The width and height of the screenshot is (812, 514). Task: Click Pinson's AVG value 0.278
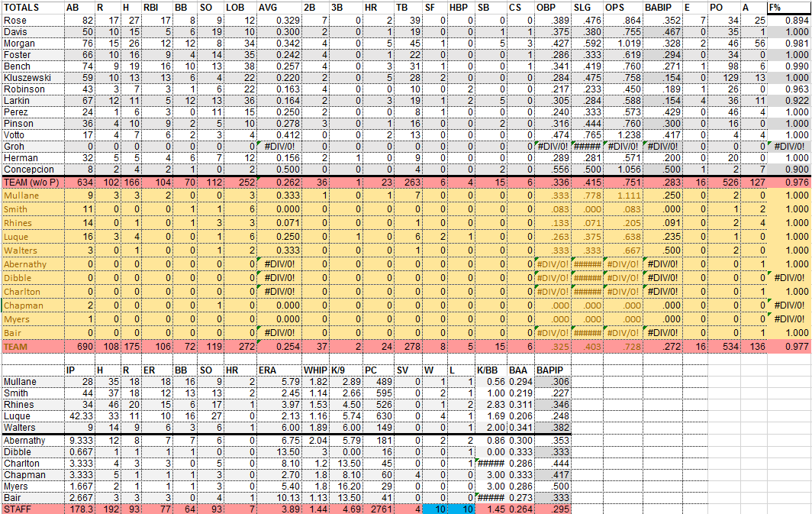click(279, 123)
